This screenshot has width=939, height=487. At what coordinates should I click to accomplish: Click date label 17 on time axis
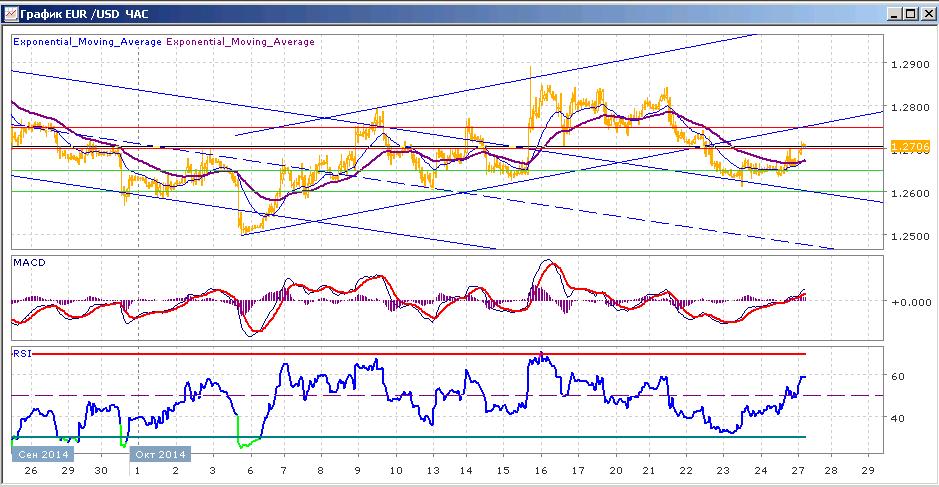(x=577, y=471)
